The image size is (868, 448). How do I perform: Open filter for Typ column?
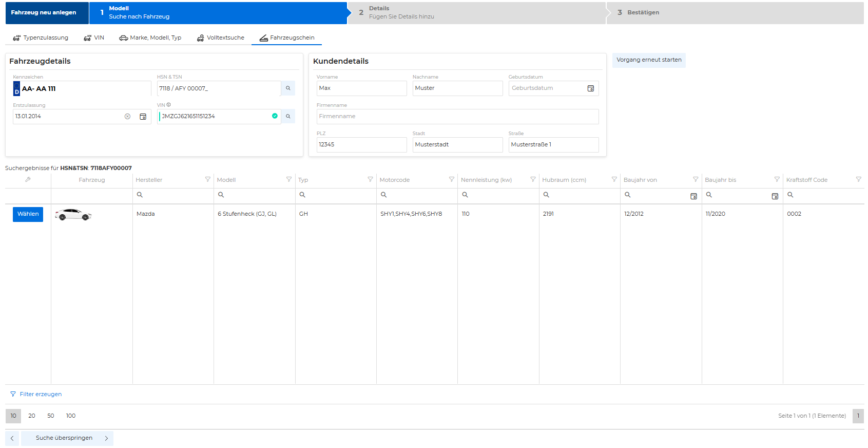click(370, 179)
